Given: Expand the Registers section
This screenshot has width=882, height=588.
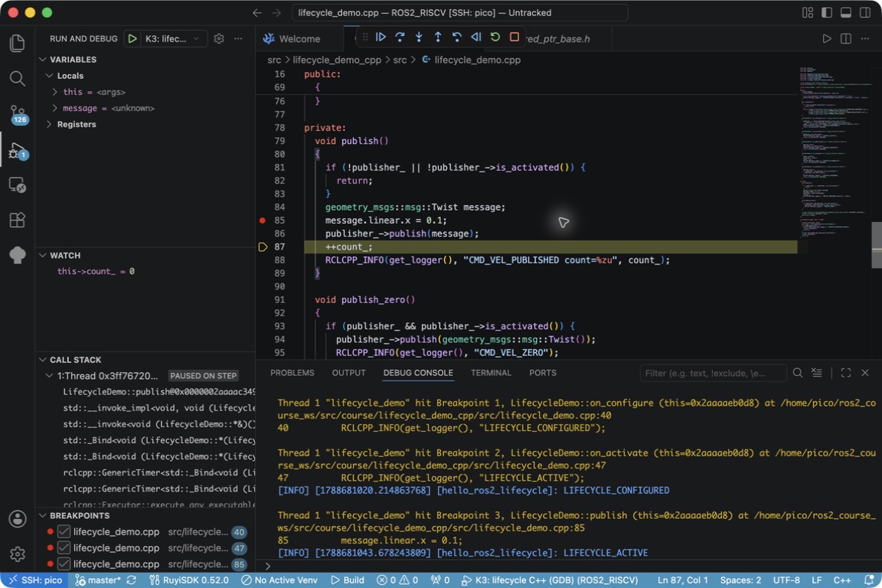Looking at the screenshot, I should coord(49,124).
